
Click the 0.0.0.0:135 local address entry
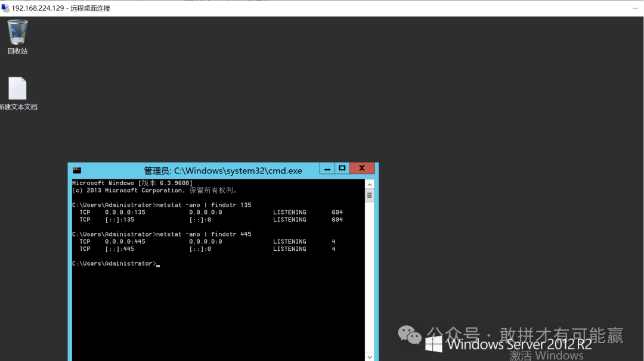tap(125, 212)
